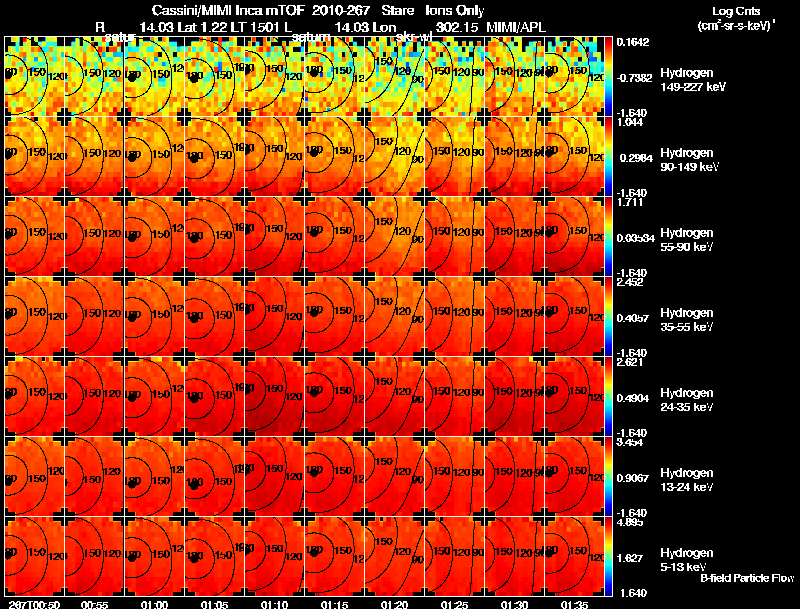Viewport: 800px width, 609px height.
Task: Click the 01:10 time axis label
Action: pyautogui.click(x=274, y=605)
